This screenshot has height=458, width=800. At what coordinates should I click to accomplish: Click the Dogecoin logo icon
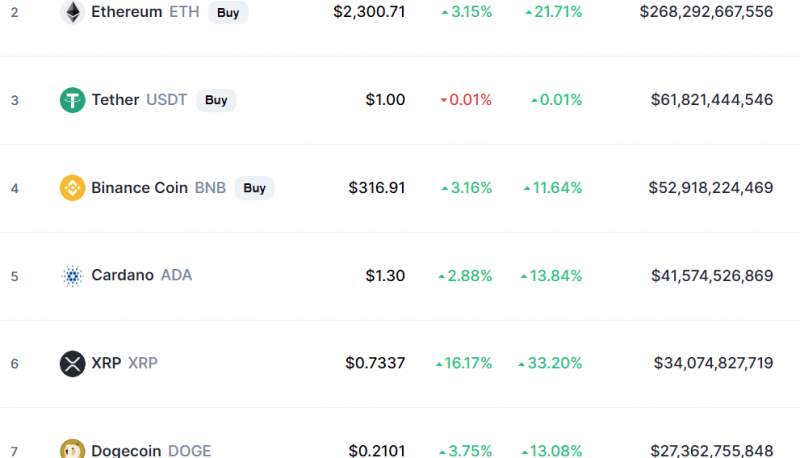(72, 449)
